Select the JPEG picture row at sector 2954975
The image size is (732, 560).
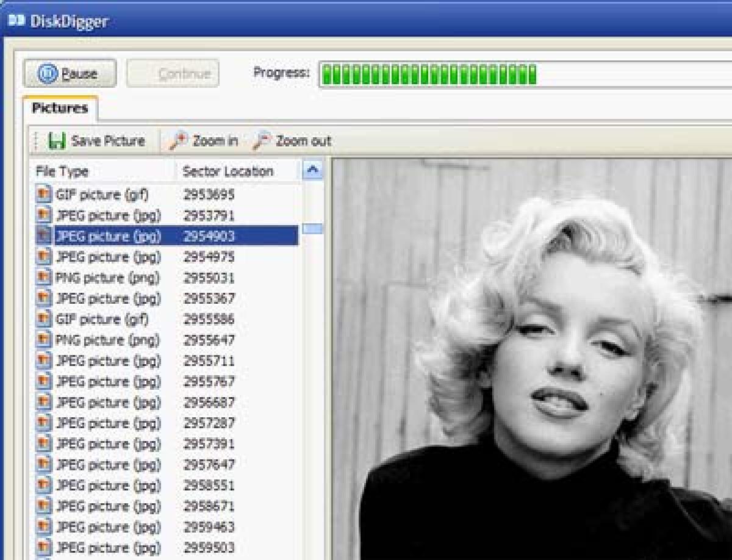pyautogui.click(x=166, y=257)
